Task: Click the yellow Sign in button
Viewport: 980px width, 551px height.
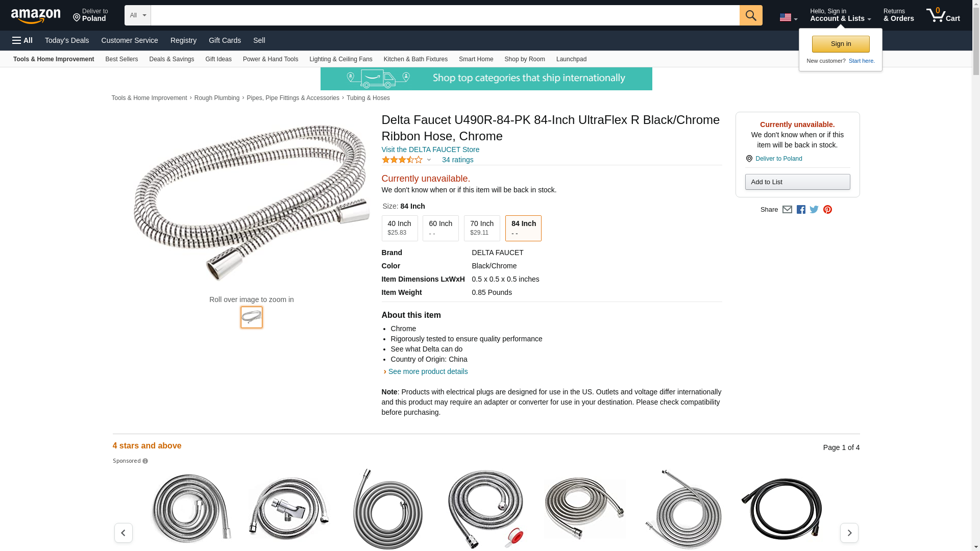Action: click(x=840, y=44)
